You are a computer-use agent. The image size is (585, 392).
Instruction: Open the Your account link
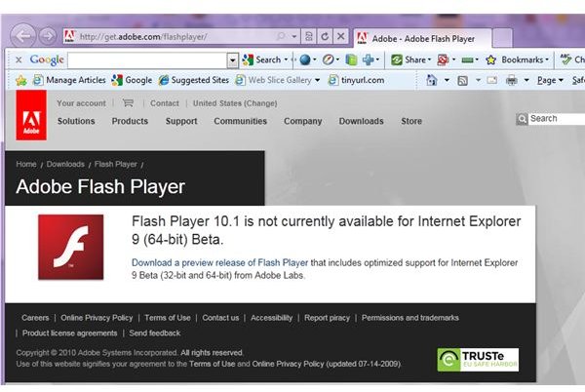[x=81, y=103]
